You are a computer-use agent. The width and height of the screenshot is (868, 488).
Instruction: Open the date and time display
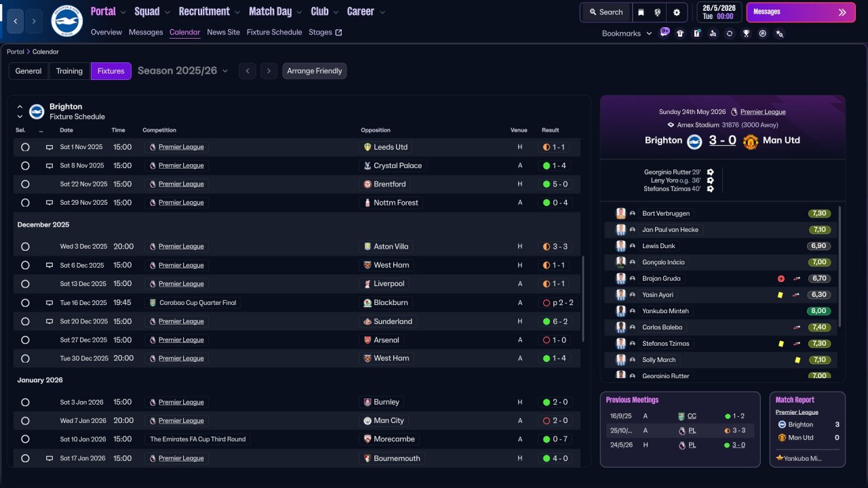pos(719,12)
